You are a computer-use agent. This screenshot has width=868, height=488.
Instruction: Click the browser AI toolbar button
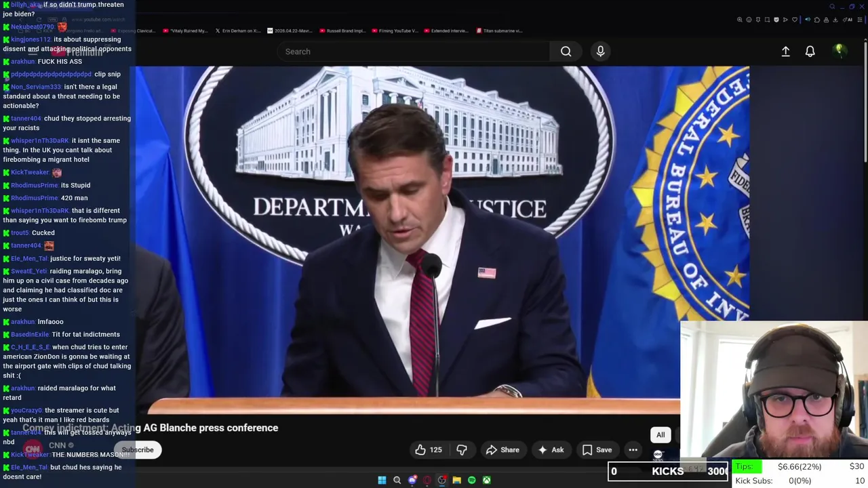coord(848,20)
